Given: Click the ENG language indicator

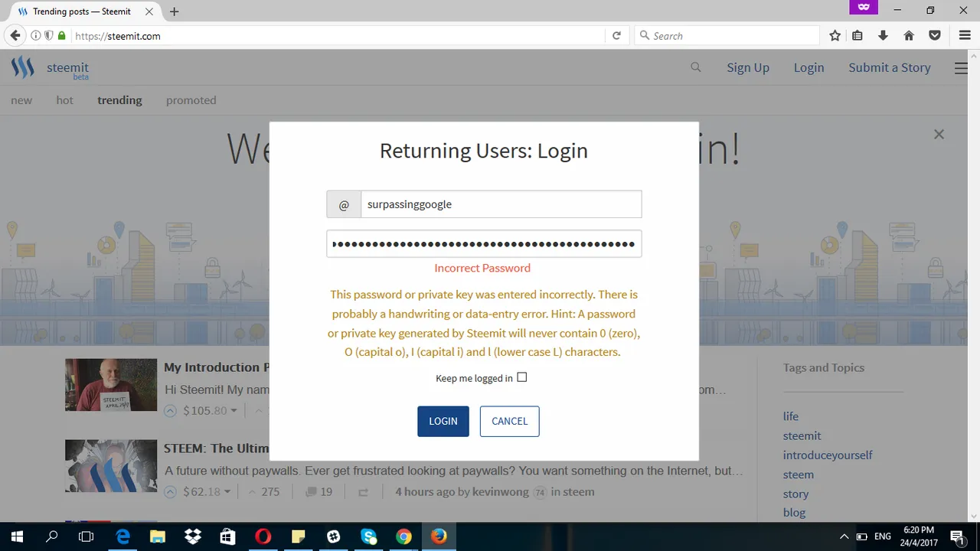Looking at the screenshot, I should (x=883, y=536).
